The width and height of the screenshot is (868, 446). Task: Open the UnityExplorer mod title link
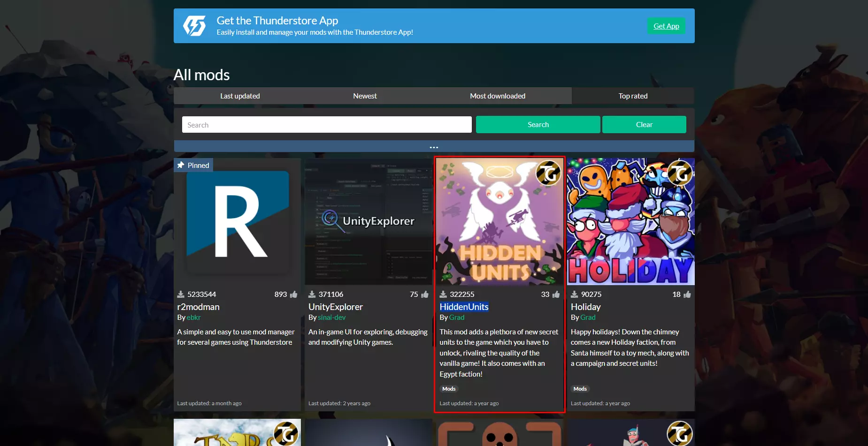336,307
